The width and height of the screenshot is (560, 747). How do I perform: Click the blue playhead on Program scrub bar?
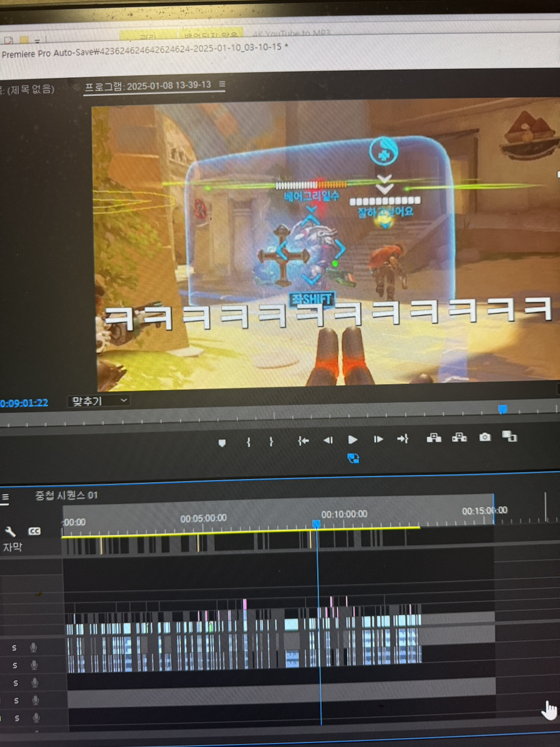pos(503,409)
